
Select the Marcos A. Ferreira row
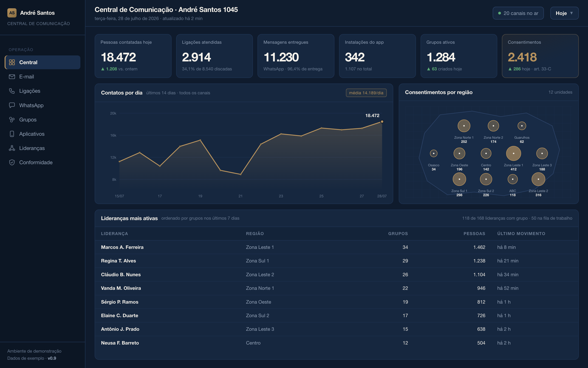tap(336, 247)
